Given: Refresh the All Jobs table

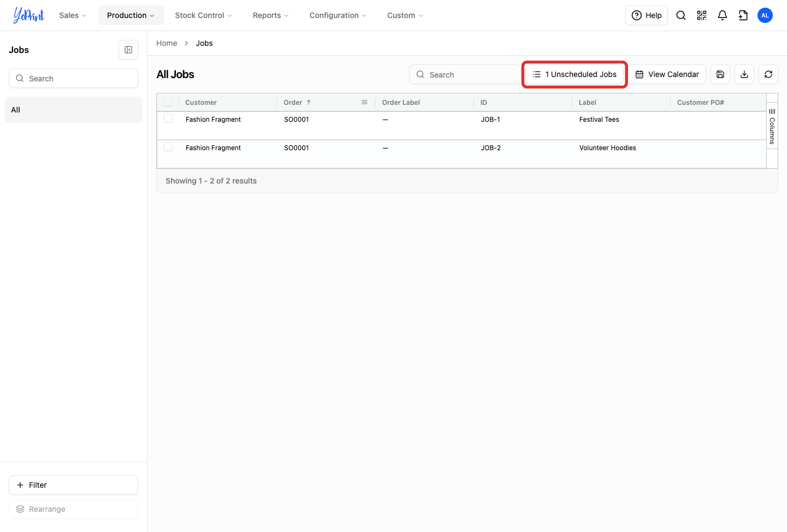Looking at the screenshot, I should pos(768,74).
